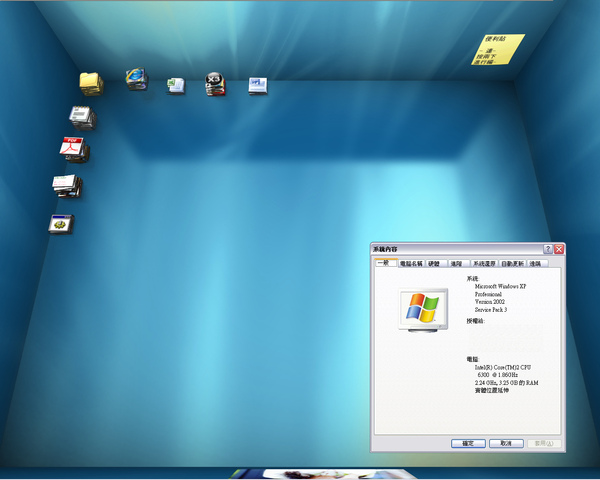Click the 系統 section label
This screenshot has height=480, width=600.
[473, 278]
